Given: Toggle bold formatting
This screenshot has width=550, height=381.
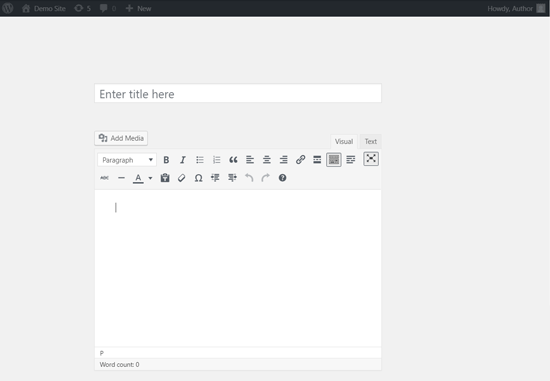Looking at the screenshot, I should (x=166, y=160).
